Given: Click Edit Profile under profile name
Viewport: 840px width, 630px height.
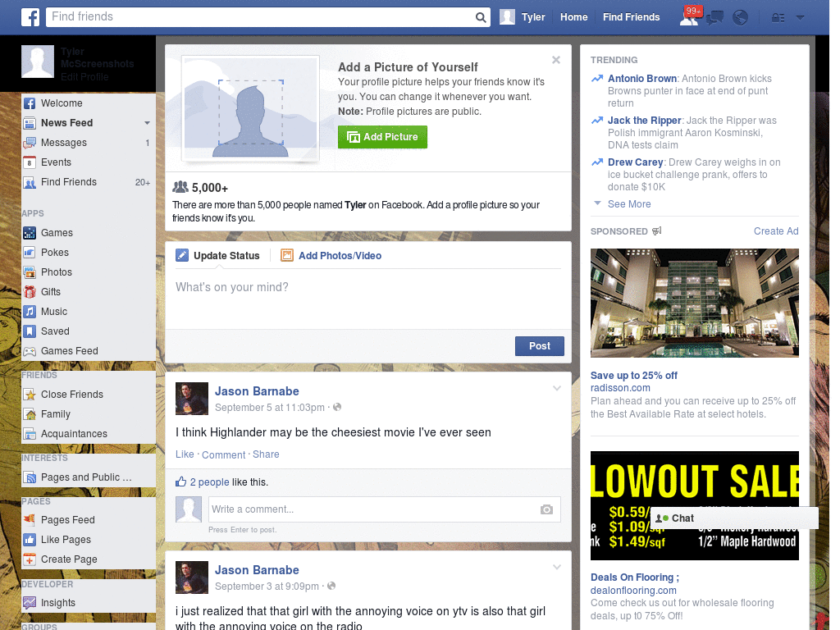Looking at the screenshot, I should [84, 76].
